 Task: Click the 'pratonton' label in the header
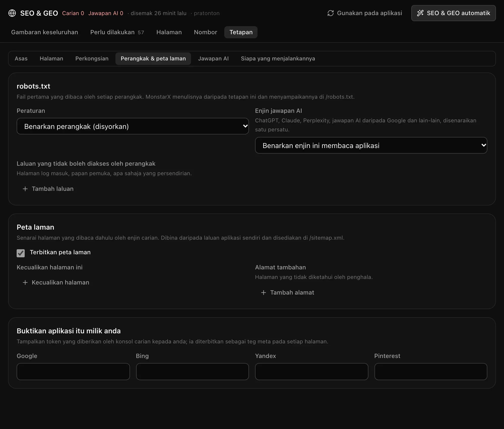pyautogui.click(x=207, y=13)
